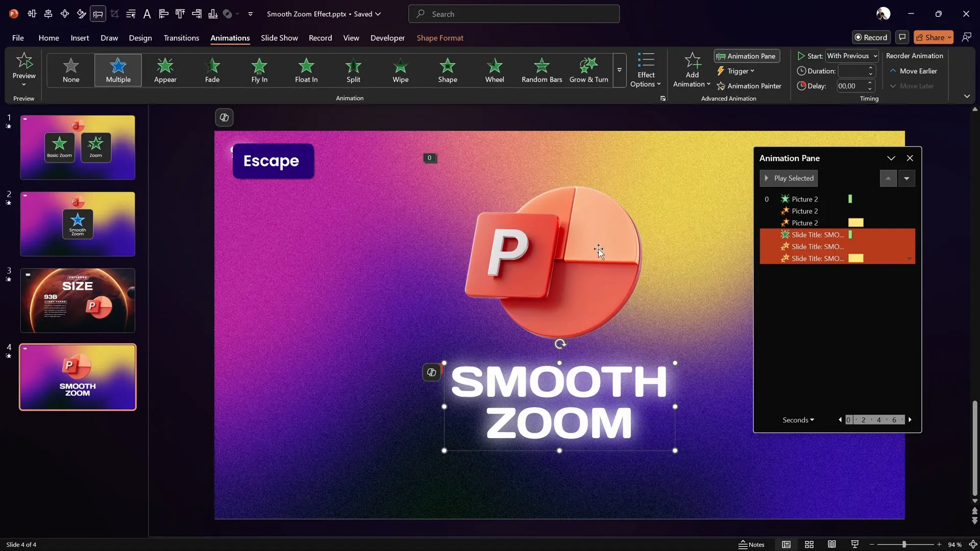
Task: Click the Delay input field
Action: (852, 86)
